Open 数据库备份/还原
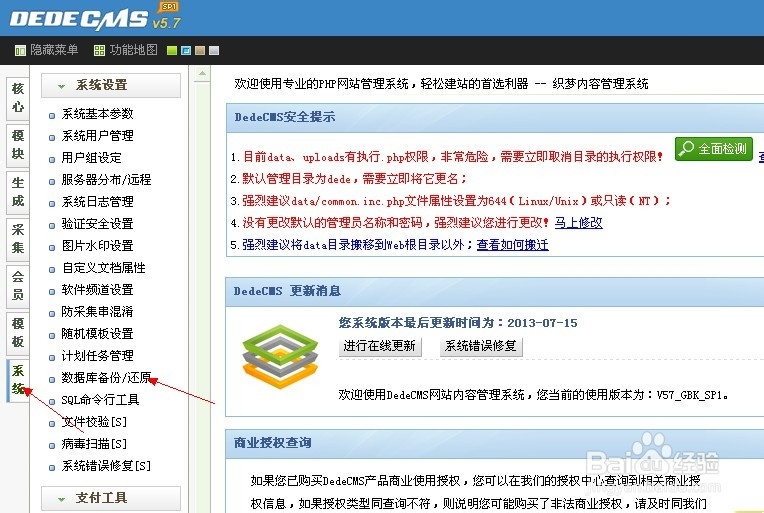Screen dimensions: 764x513 click(106, 378)
